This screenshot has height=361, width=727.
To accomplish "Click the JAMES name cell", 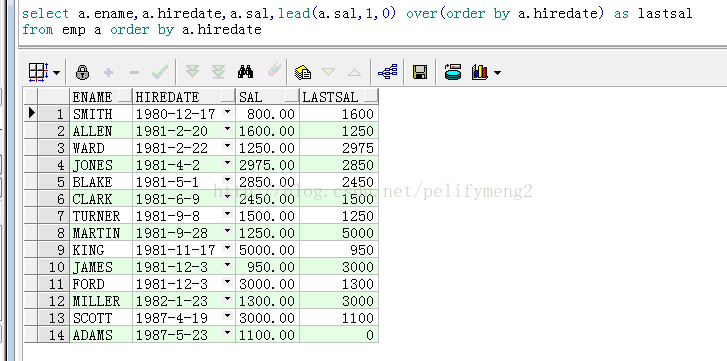I will point(101,267).
